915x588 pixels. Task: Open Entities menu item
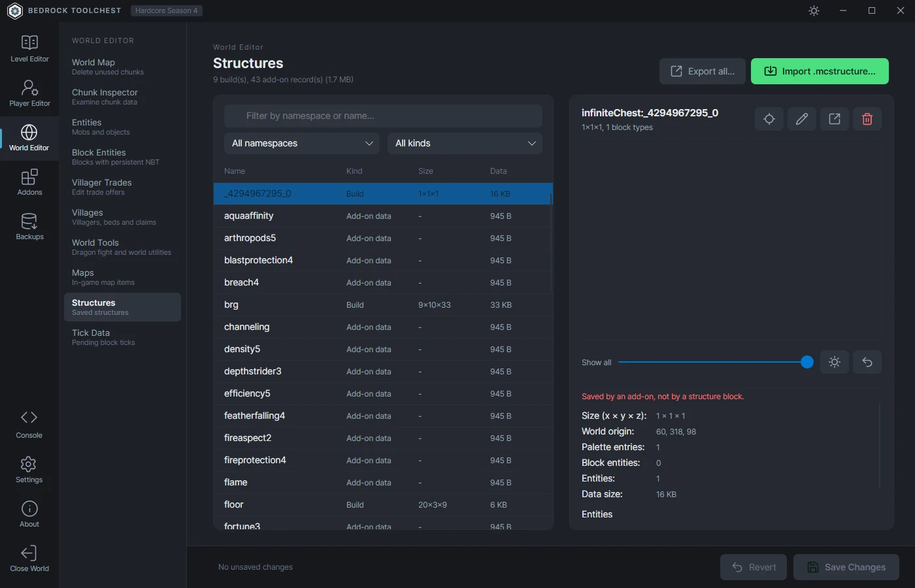coord(122,127)
